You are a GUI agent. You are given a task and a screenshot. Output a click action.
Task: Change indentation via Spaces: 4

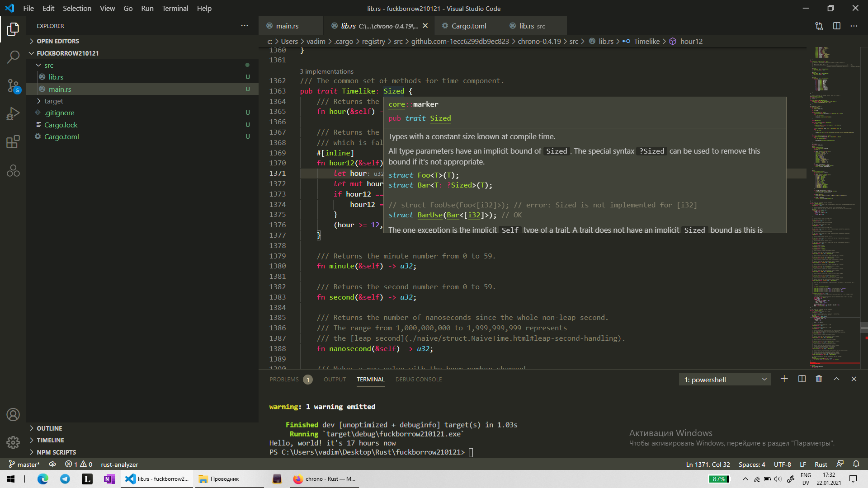752,464
